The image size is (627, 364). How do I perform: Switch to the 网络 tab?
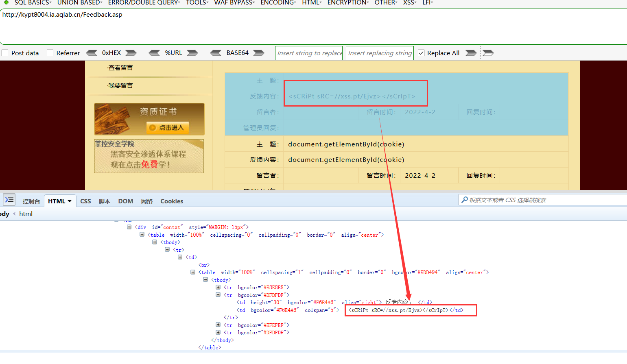click(x=147, y=201)
